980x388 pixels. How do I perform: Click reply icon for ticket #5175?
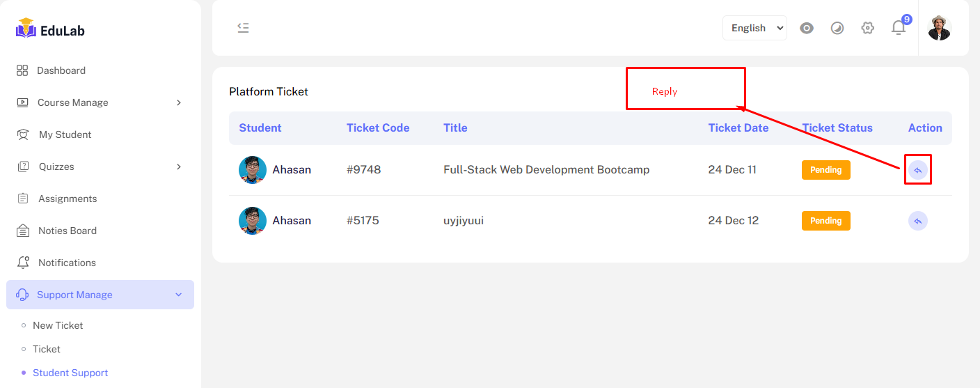[917, 221]
